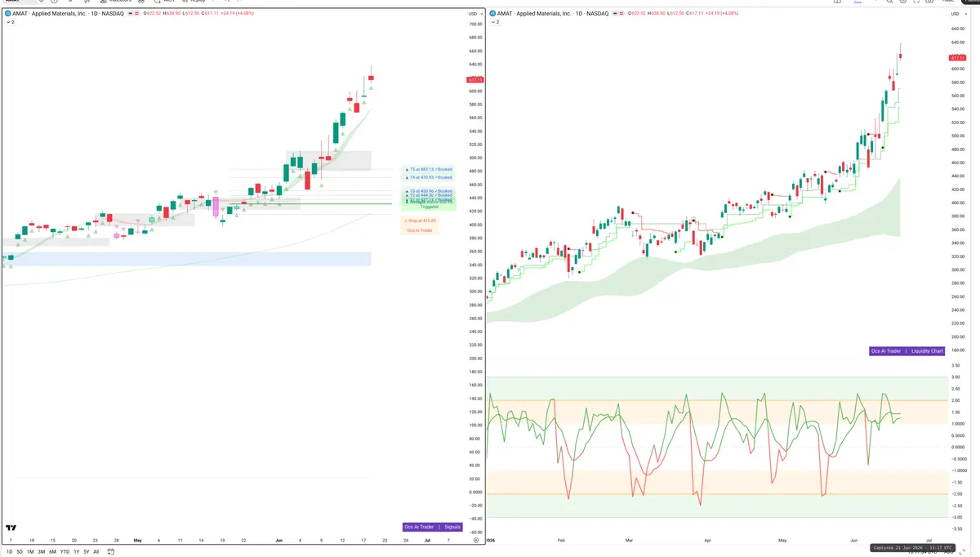This screenshot has width=980, height=557.
Task: Click the 'T3 at 450.96 Booked' label
Action: [x=429, y=191]
